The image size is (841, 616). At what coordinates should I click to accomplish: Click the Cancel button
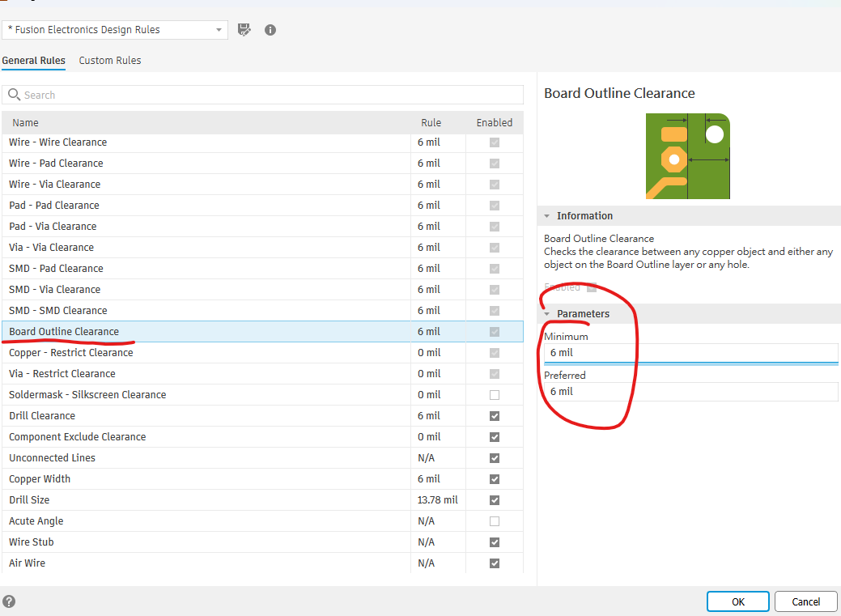point(805,601)
